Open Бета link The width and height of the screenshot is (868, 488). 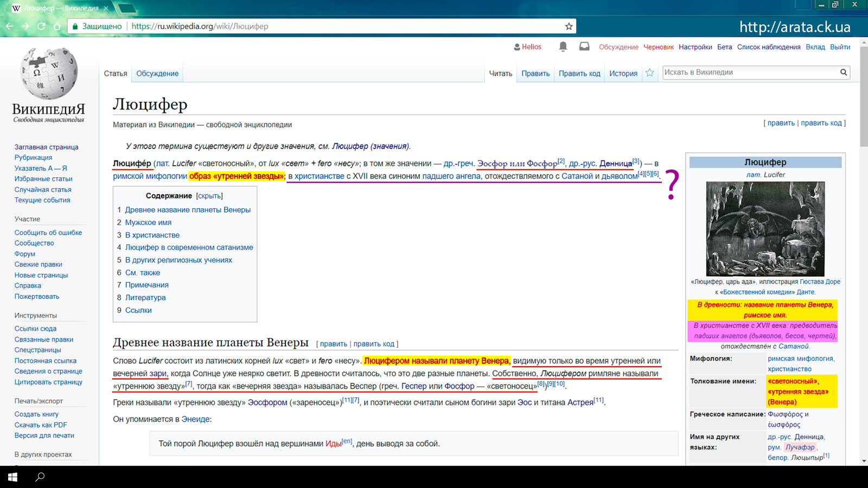[725, 47]
